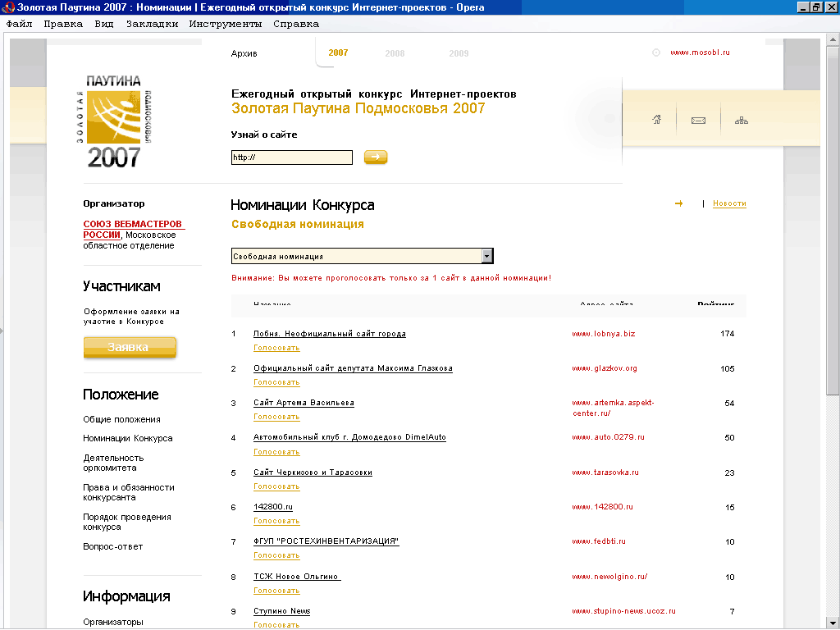Screen dimensions: 840x630
Task: Switch to the 2009 archive tab
Action: [459, 53]
